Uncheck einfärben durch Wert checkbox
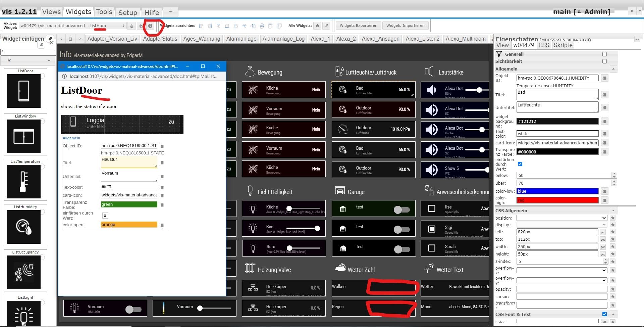The width and height of the screenshot is (644, 327). pos(520,164)
